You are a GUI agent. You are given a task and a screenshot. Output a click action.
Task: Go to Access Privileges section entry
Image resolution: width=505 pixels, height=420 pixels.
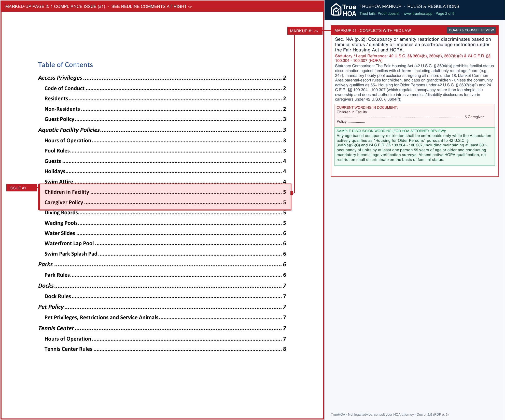[162, 78]
